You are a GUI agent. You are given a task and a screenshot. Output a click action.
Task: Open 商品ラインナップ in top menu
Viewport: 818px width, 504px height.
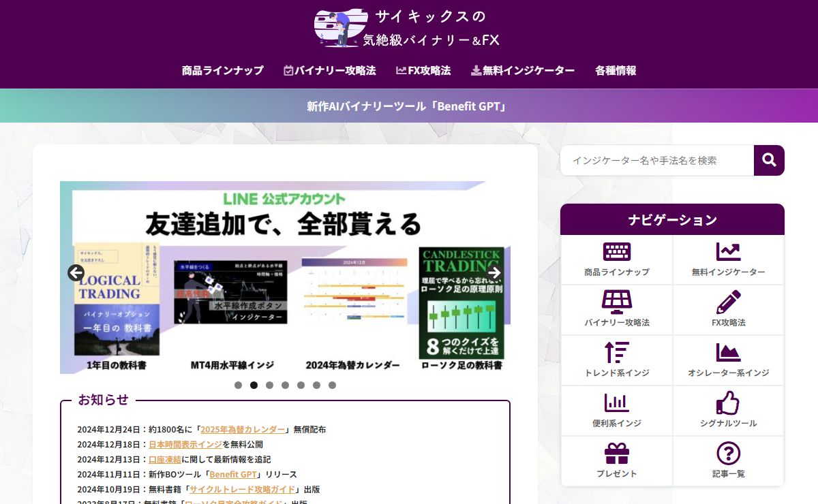pos(222,70)
